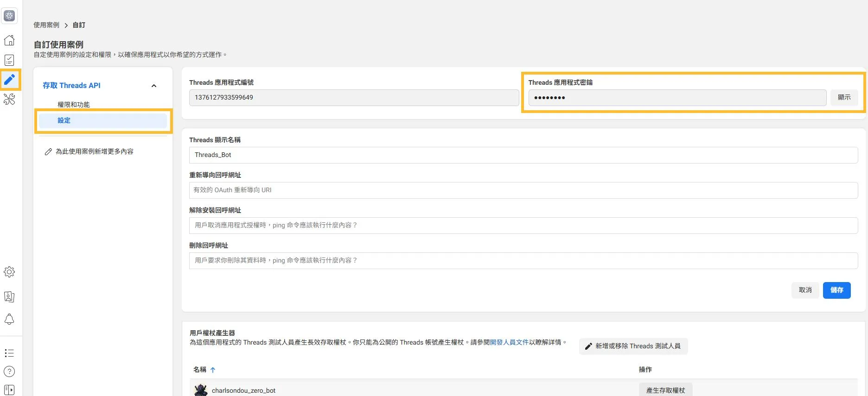This screenshot has height=396, width=868.
Task: Open the 開發人員文件 link
Action: tap(509, 342)
